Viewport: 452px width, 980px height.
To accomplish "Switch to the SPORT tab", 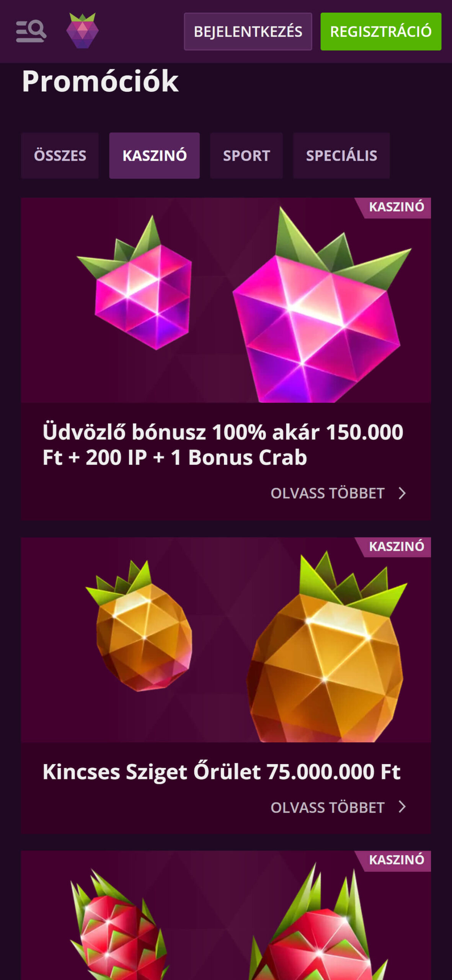I will coord(246,155).
